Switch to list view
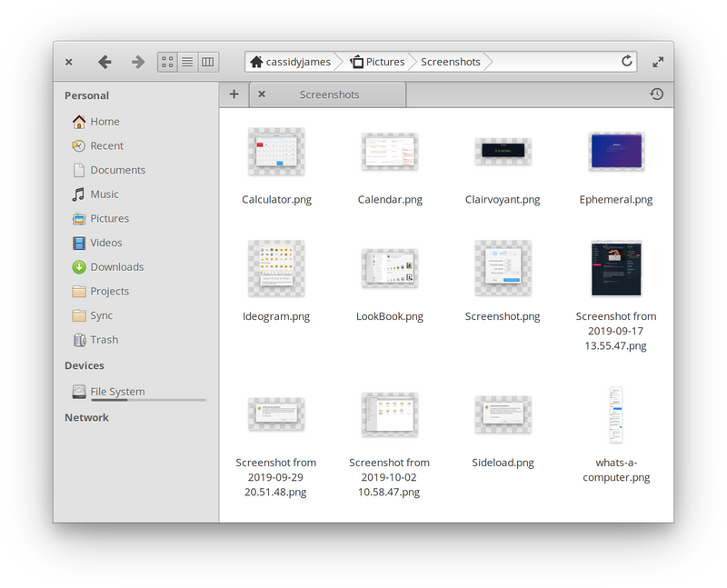 (x=187, y=62)
